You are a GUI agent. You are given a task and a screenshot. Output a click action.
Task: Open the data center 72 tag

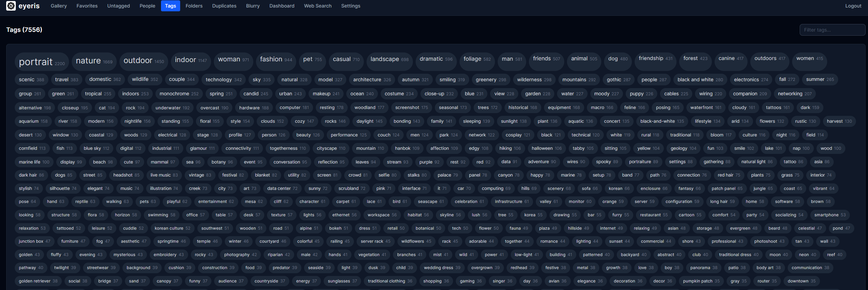pyautogui.click(x=282, y=189)
